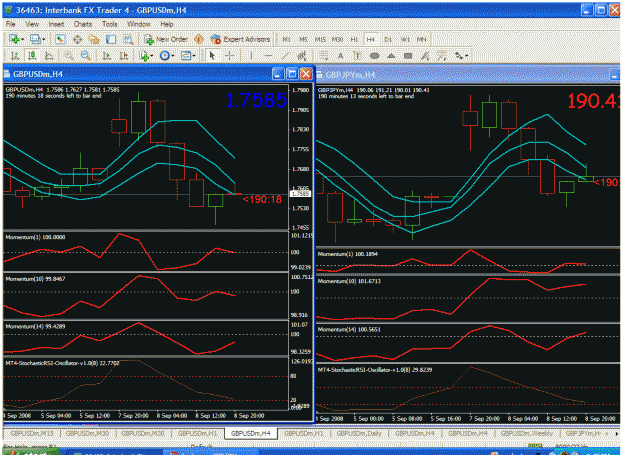Switch chart to Bar Chart mode
The height and width of the screenshot is (455, 625).
point(14,55)
